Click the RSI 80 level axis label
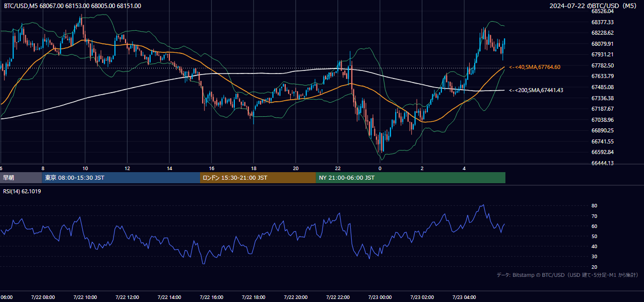The width and height of the screenshot is (644, 302). click(595, 206)
